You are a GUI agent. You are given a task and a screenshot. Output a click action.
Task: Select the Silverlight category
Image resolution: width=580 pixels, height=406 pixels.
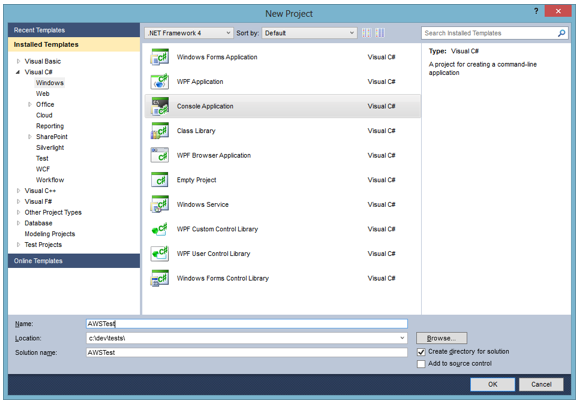coord(50,148)
